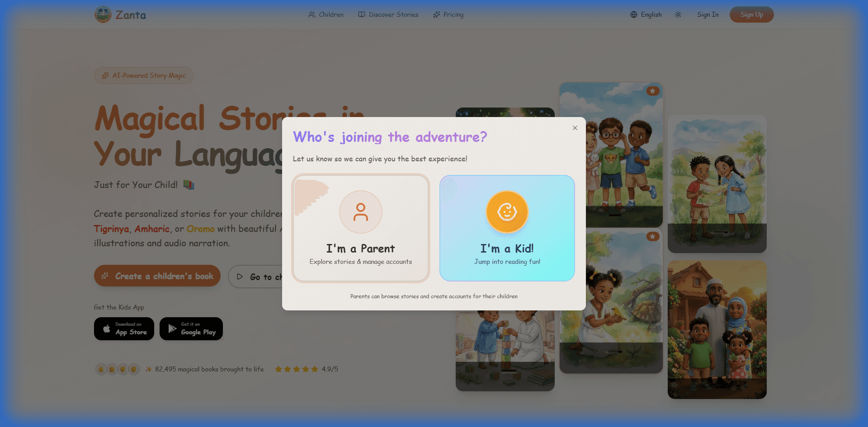
Task: Download on App Store badge
Action: [x=124, y=328]
